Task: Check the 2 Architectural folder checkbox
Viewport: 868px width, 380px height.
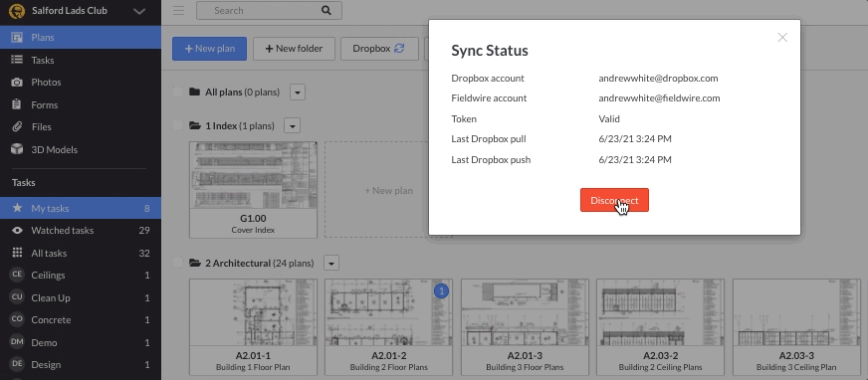Action: [x=178, y=263]
